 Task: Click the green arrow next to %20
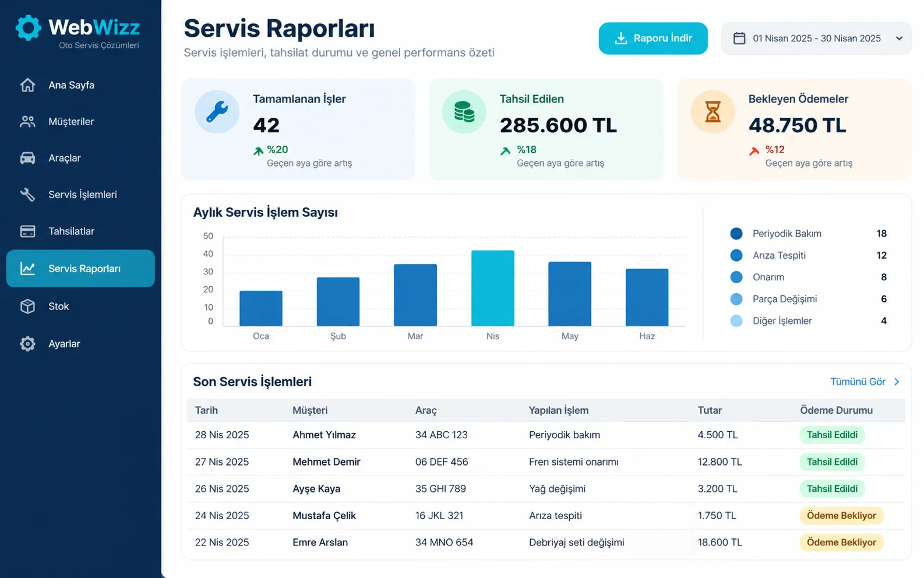pos(258,151)
